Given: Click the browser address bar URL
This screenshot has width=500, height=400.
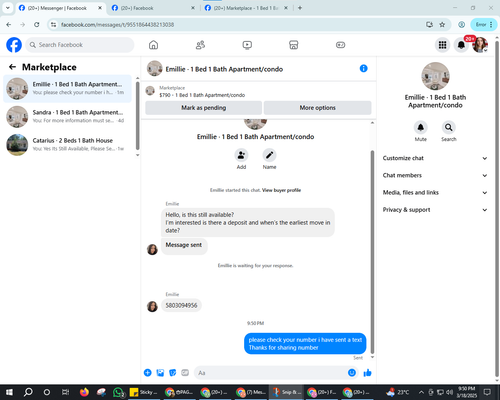Looking at the screenshot, I should [117, 25].
